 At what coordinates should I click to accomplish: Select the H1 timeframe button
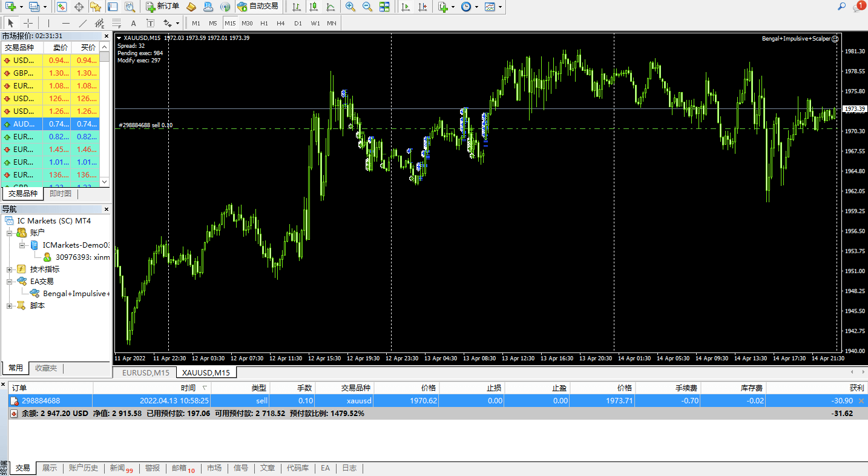coord(264,23)
